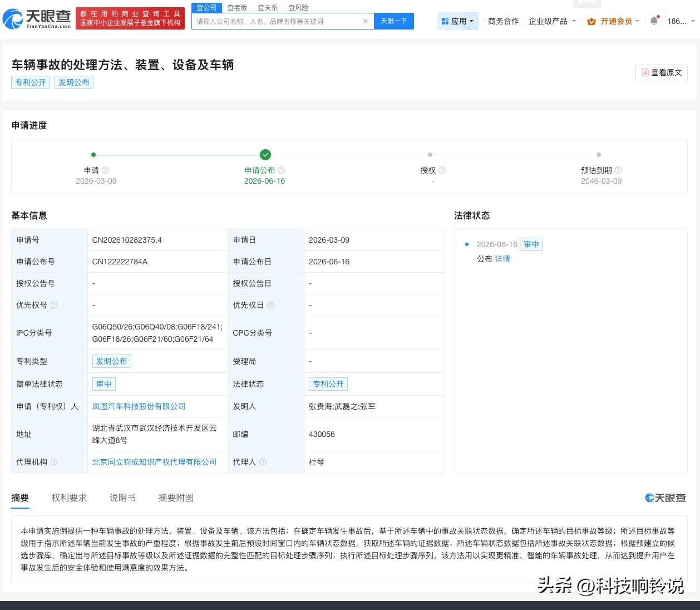Select the IPC classification codes cell

click(x=157, y=333)
